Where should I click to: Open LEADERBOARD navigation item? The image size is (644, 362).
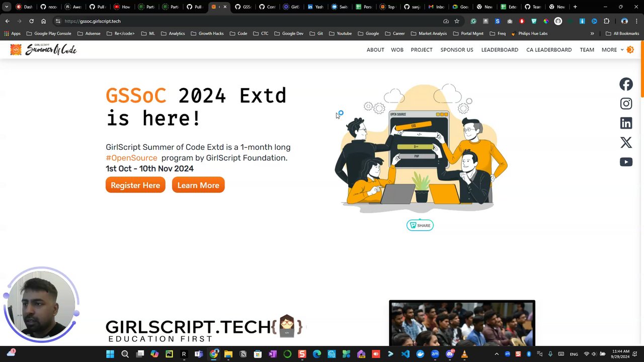(x=500, y=50)
